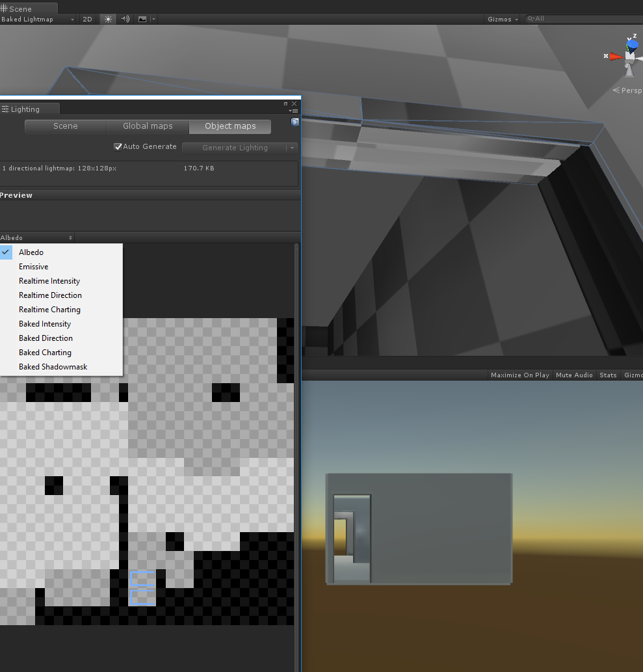Click the Scene view search field
643x672 pixels.
coord(584,19)
